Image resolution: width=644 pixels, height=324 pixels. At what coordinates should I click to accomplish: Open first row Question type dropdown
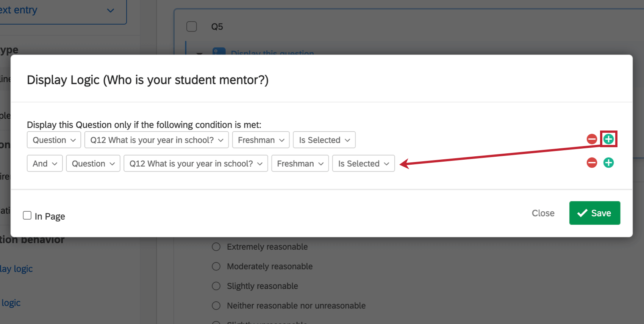click(x=54, y=140)
